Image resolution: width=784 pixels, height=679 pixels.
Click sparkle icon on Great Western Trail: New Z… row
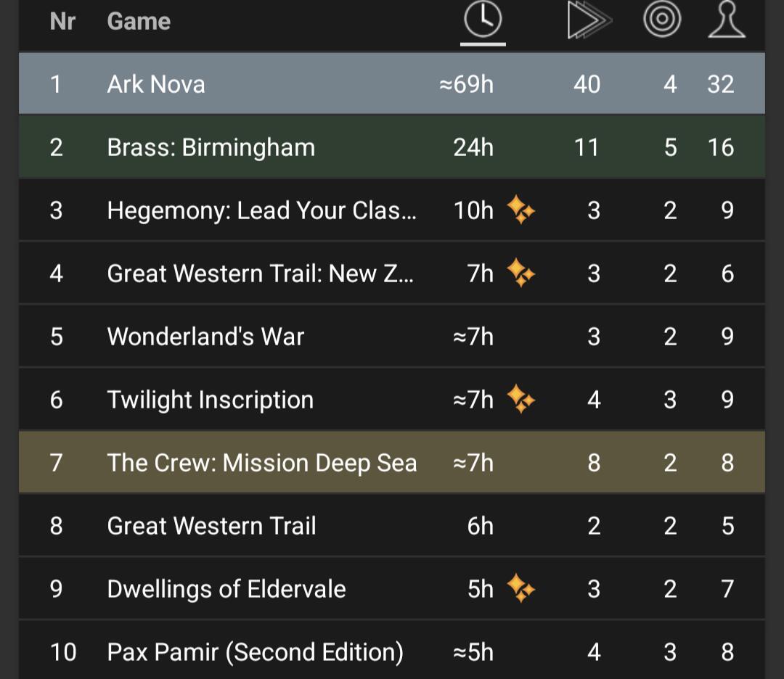pos(521,273)
